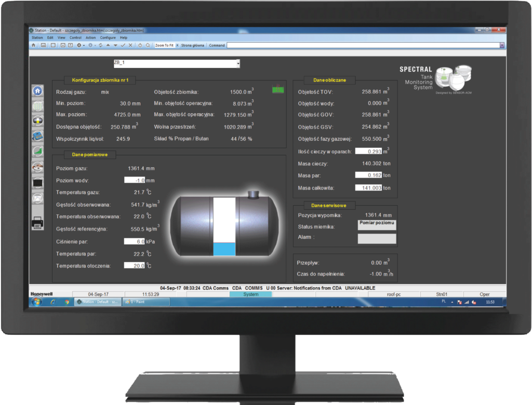Open the Command field dropdown arrow
This screenshot has width=532, height=405.
pyautogui.click(x=502, y=45)
